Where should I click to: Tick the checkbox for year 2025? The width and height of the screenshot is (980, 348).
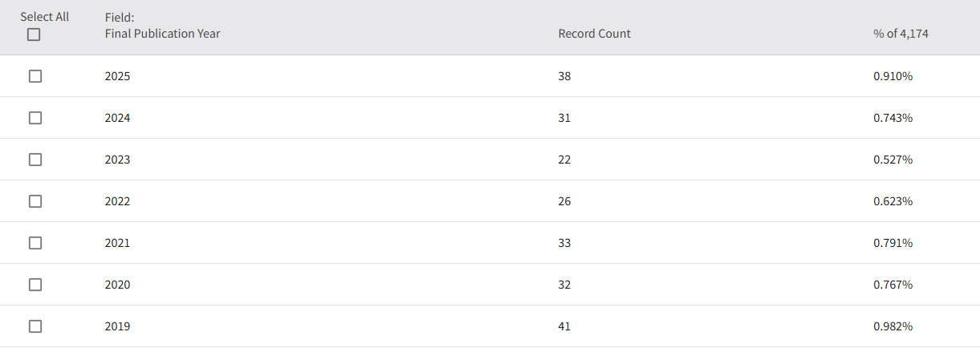coord(35,76)
